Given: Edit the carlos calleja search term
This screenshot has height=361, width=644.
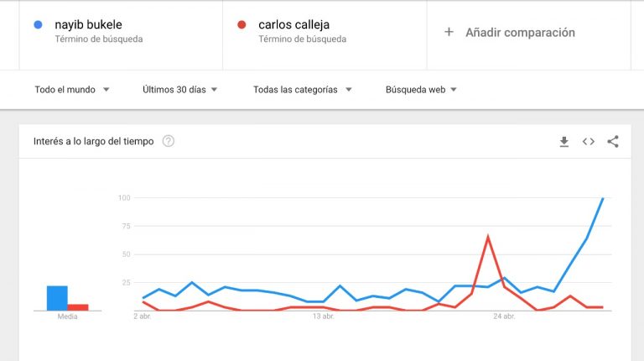Looking at the screenshot, I should [294, 24].
